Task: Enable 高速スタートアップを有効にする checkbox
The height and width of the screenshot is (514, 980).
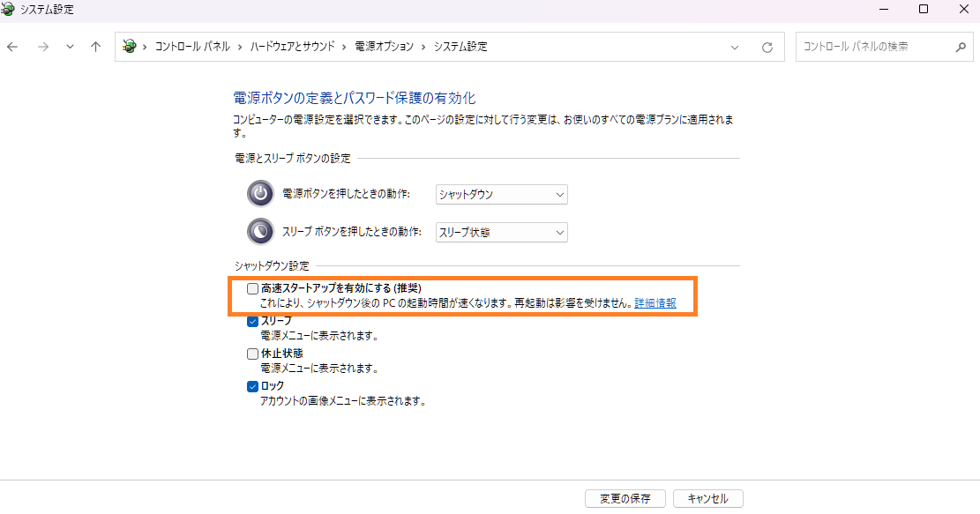Action: tap(252, 288)
